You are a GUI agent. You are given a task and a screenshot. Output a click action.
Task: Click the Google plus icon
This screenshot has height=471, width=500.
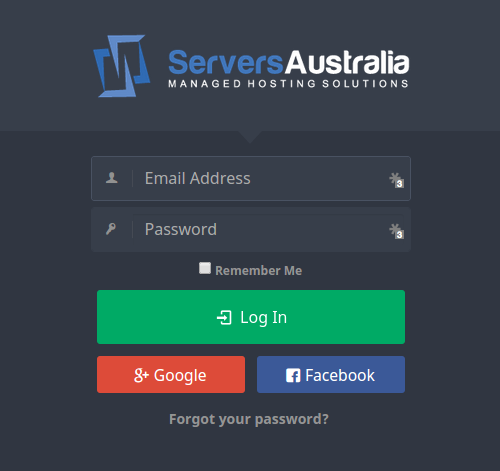tap(141, 375)
